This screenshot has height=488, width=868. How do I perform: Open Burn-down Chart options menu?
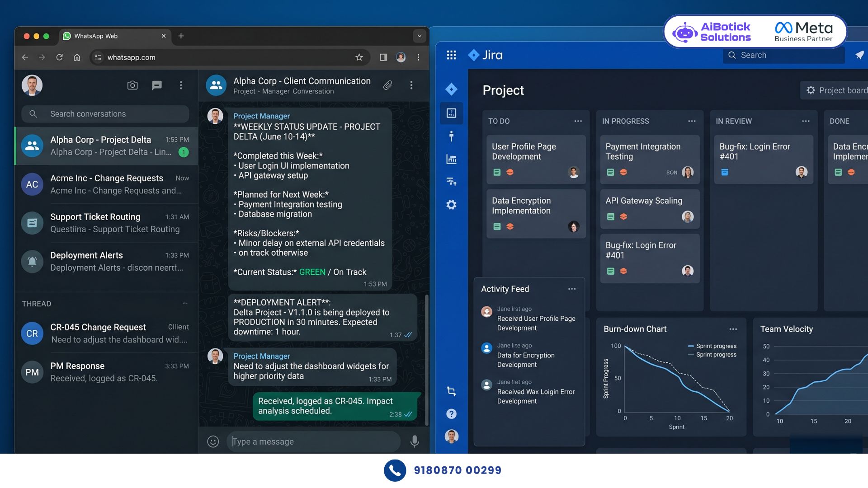click(733, 329)
